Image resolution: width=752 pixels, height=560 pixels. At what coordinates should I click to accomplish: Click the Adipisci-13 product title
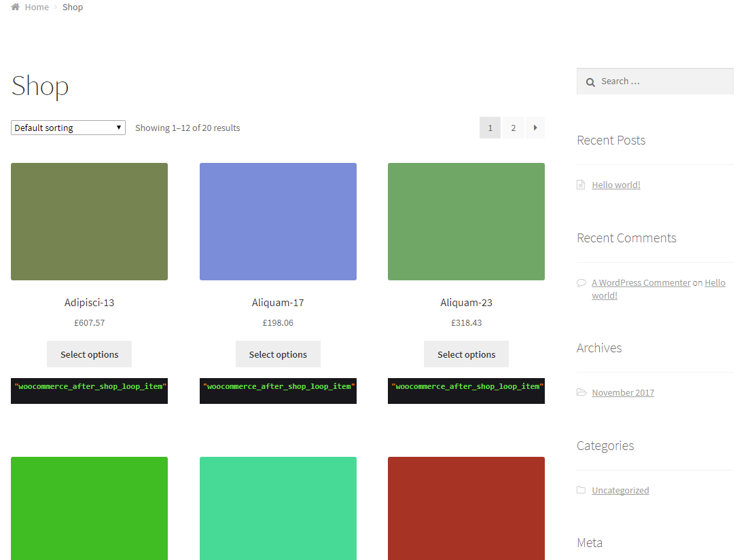(89, 303)
